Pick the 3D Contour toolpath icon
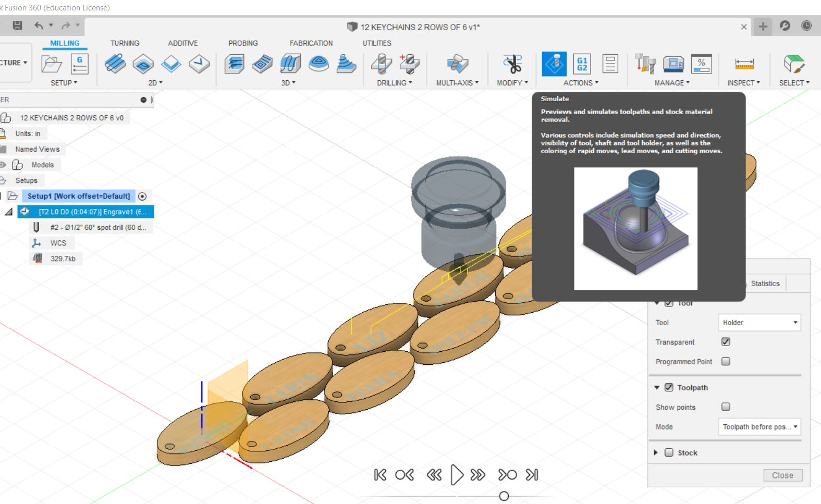Viewport: 821px width, 504px height. coord(318,64)
